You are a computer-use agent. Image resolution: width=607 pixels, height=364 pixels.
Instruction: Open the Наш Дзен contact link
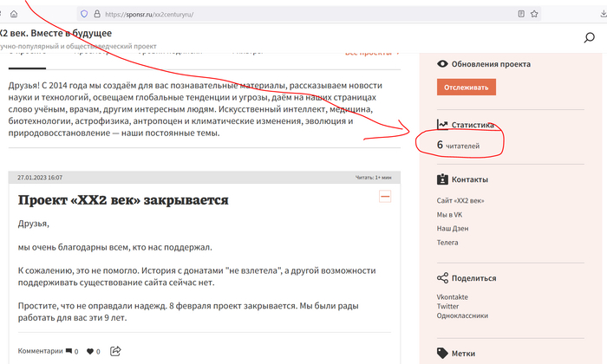coord(453,229)
